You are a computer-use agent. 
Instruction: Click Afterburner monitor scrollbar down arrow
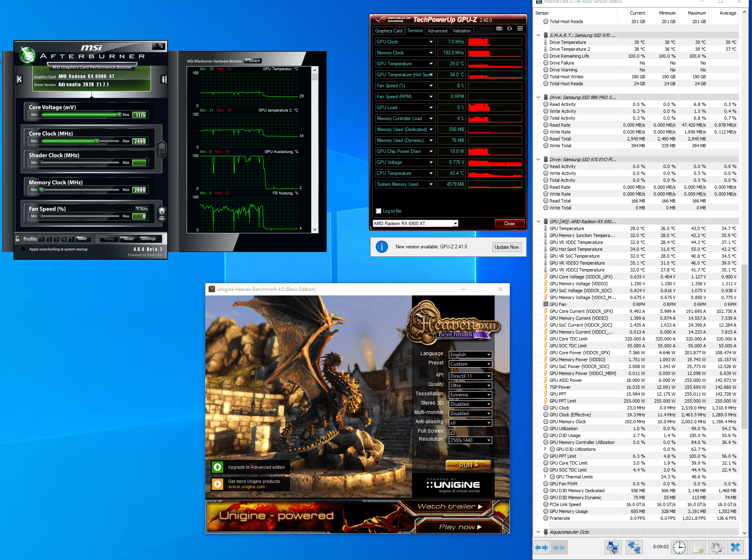point(315,230)
